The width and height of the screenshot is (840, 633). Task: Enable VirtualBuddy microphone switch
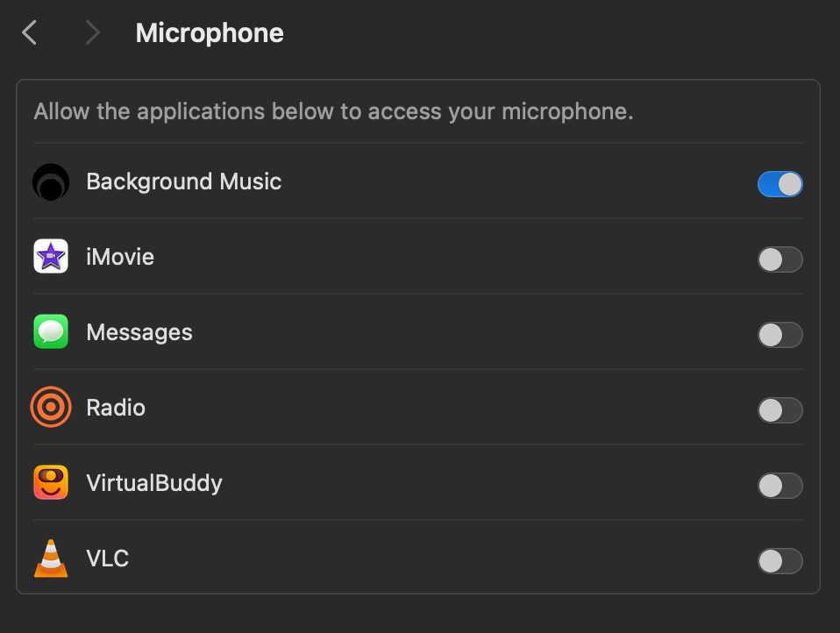779,486
